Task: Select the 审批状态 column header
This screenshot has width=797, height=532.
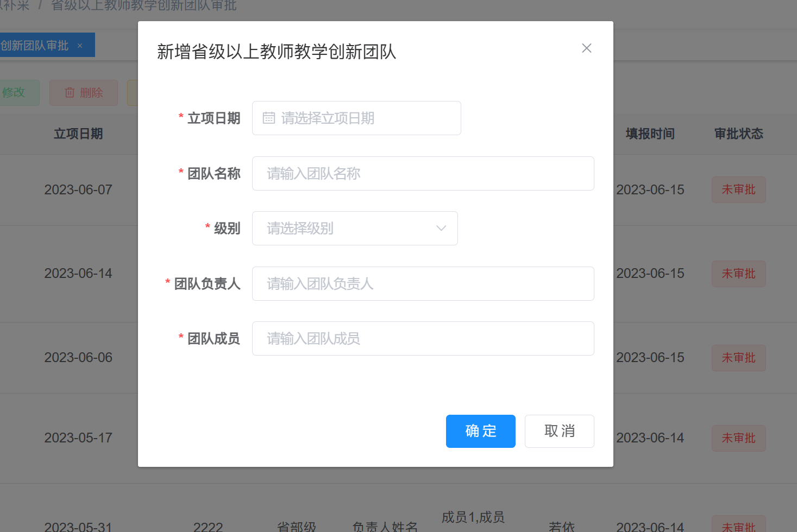Action: [738, 134]
